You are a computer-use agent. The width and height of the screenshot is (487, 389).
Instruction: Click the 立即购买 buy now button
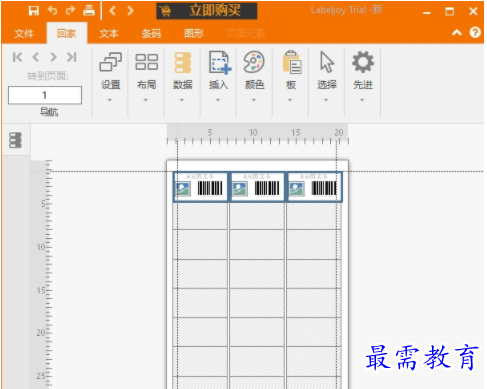[207, 11]
